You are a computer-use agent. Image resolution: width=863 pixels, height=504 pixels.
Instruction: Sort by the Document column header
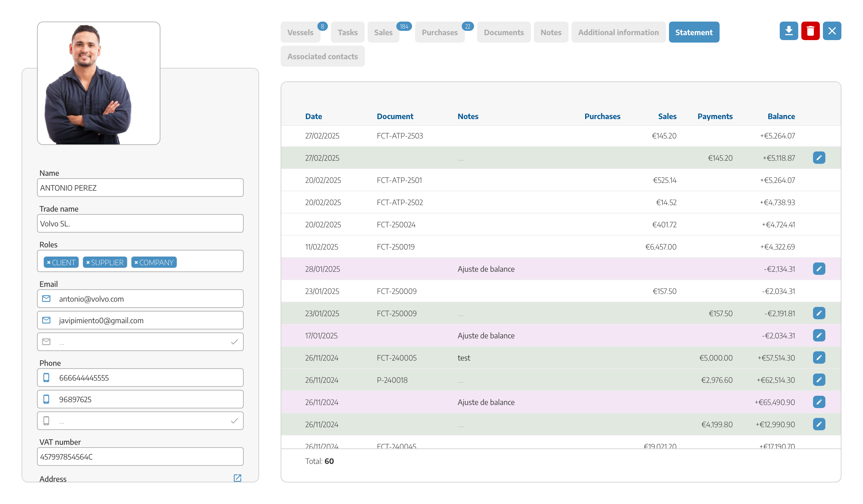pos(395,116)
